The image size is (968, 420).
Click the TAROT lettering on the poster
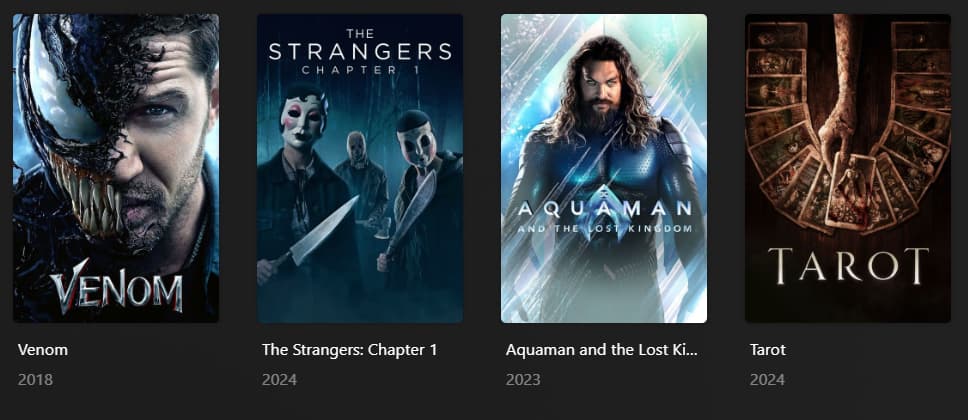coord(848,266)
